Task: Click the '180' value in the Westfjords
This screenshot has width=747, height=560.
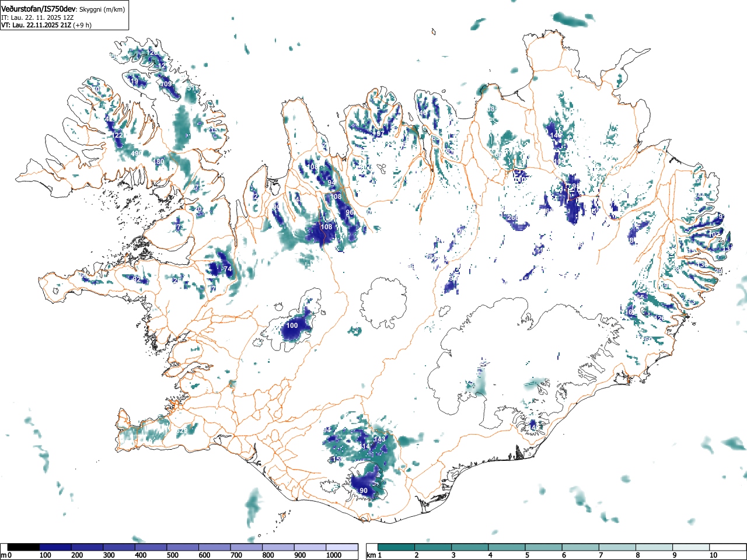Action: (158, 162)
